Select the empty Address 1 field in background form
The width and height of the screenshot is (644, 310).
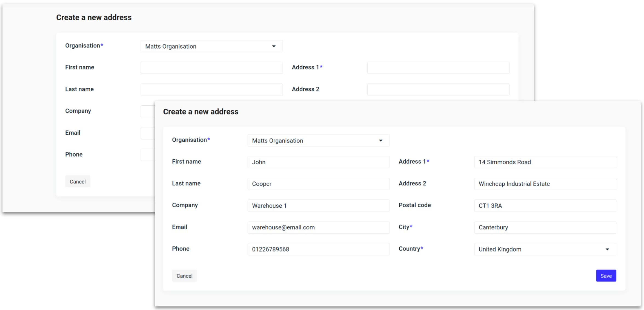pos(437,67)
